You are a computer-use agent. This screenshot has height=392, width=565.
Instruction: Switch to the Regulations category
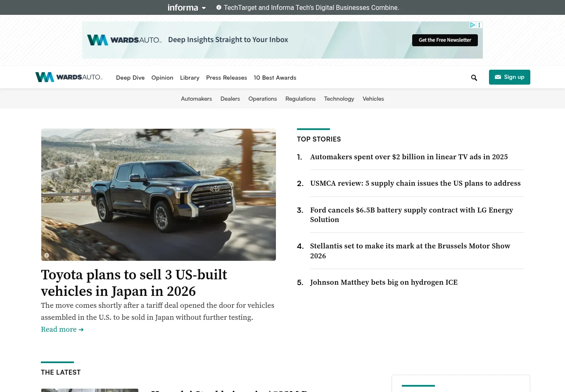[x=300, y=99]
